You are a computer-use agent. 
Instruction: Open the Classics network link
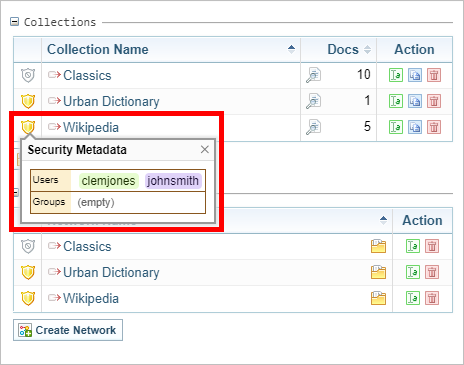87,246
